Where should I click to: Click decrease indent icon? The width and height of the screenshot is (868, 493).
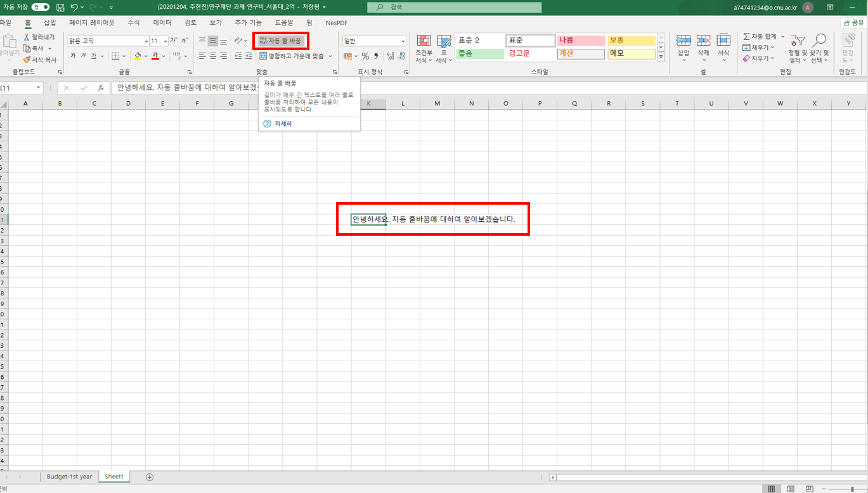coord(238,56)
